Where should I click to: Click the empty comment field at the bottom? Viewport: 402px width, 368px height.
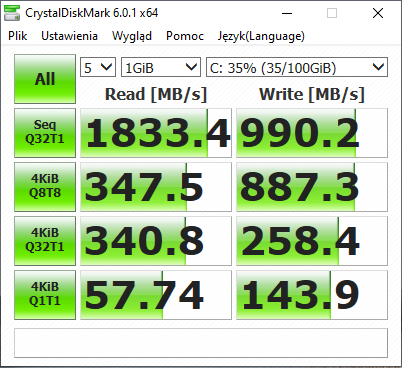point(201,343)
